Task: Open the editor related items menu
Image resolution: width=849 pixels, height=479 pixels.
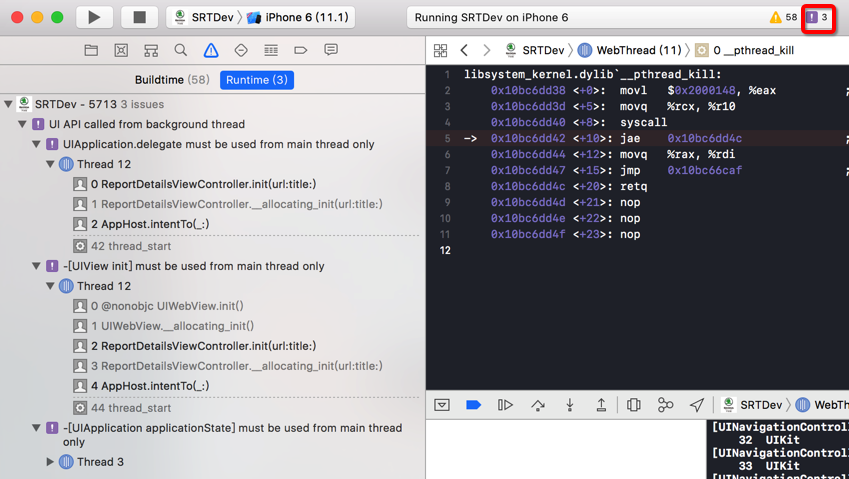Action: click(440, 50)
